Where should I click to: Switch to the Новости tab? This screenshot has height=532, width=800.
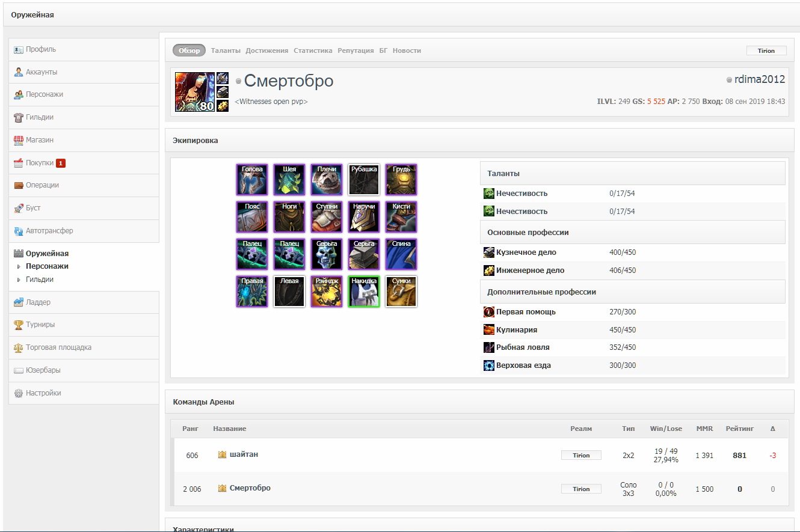point(407,50)
